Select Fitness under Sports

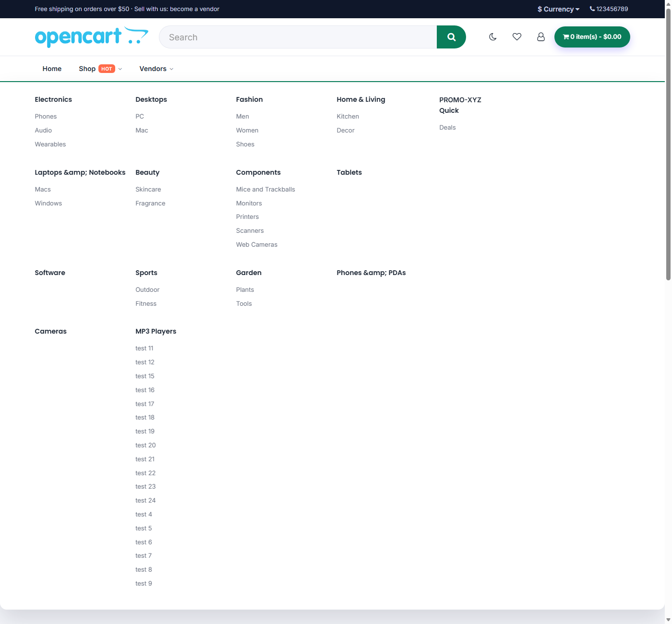point(146,303)
